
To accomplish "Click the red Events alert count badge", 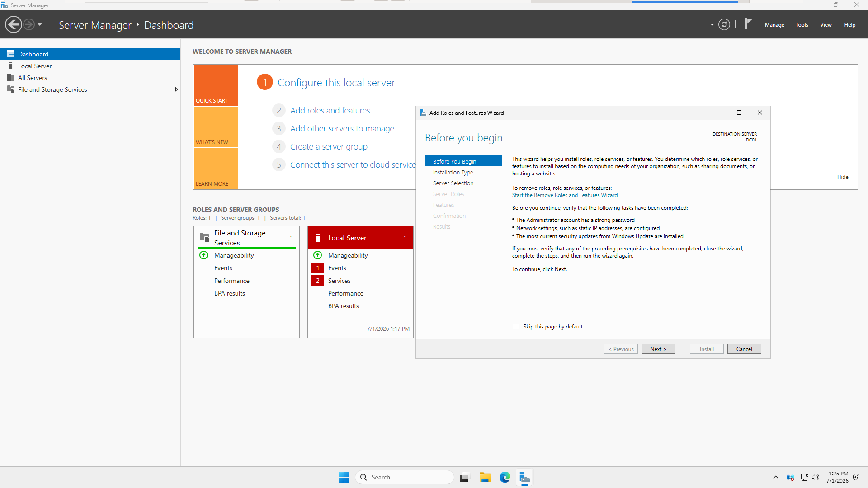I will (318, 268).
